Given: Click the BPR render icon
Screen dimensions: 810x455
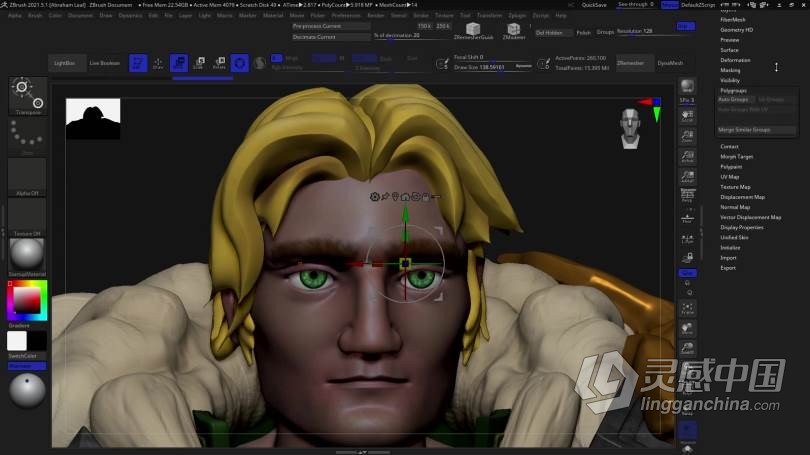Looking at the screenshot, I should (688, 86).
